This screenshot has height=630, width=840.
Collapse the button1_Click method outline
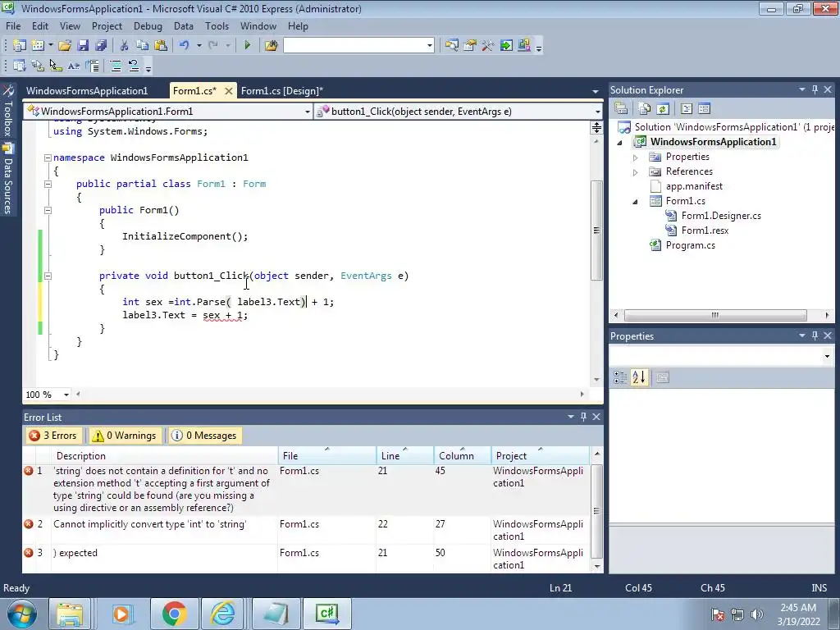click(48, 276)
